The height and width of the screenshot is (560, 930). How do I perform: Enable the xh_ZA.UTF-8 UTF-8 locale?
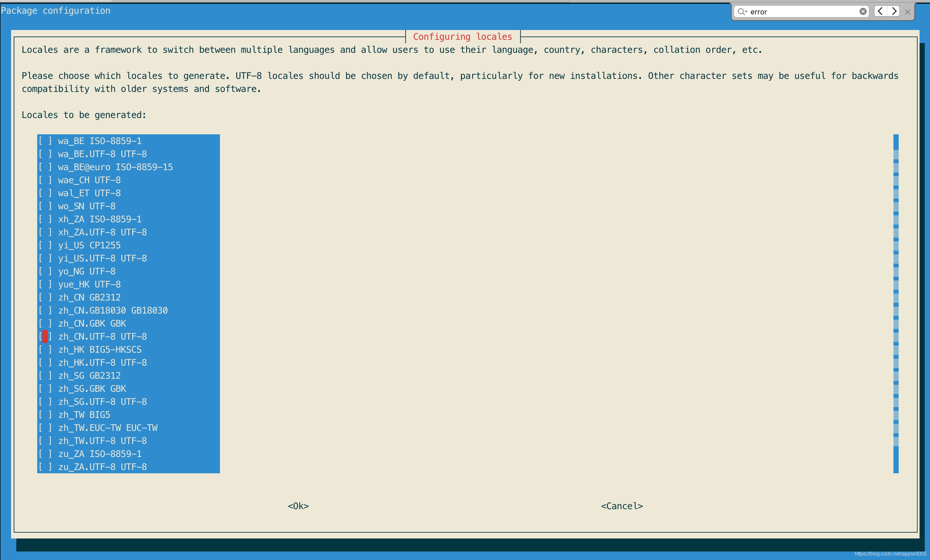(x=45, y=232)
